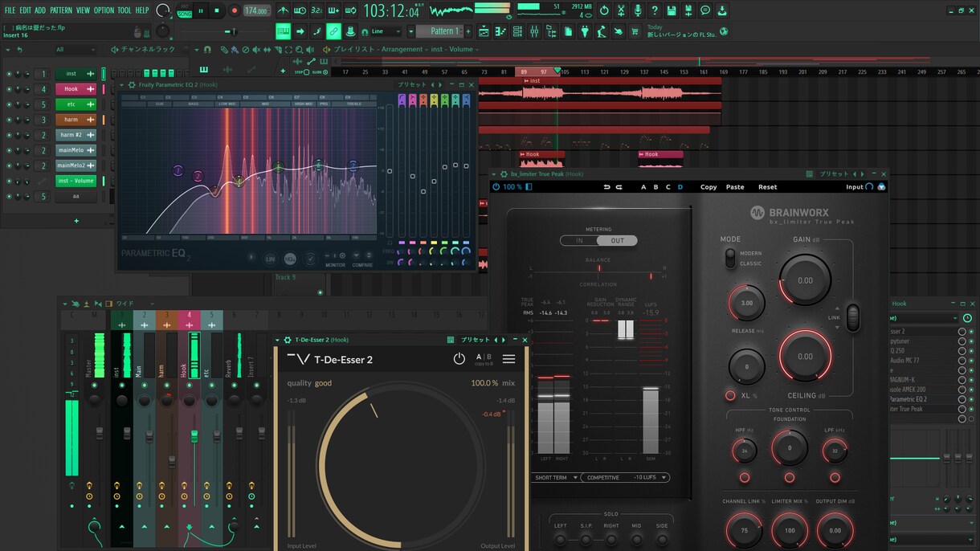980x551 pixels.
Task: Open the SHORT TERM metering dropdown
Action: pyautogui.click(x=556, y=477)
